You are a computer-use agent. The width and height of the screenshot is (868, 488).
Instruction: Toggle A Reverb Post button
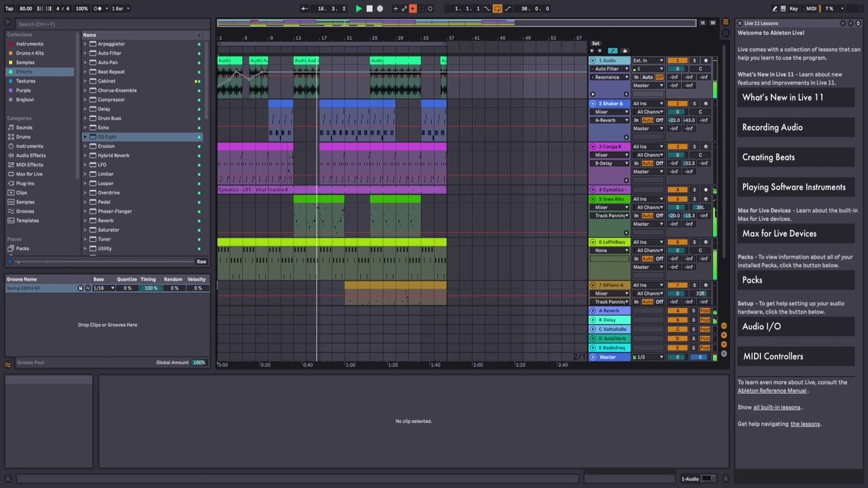(705, 311)
